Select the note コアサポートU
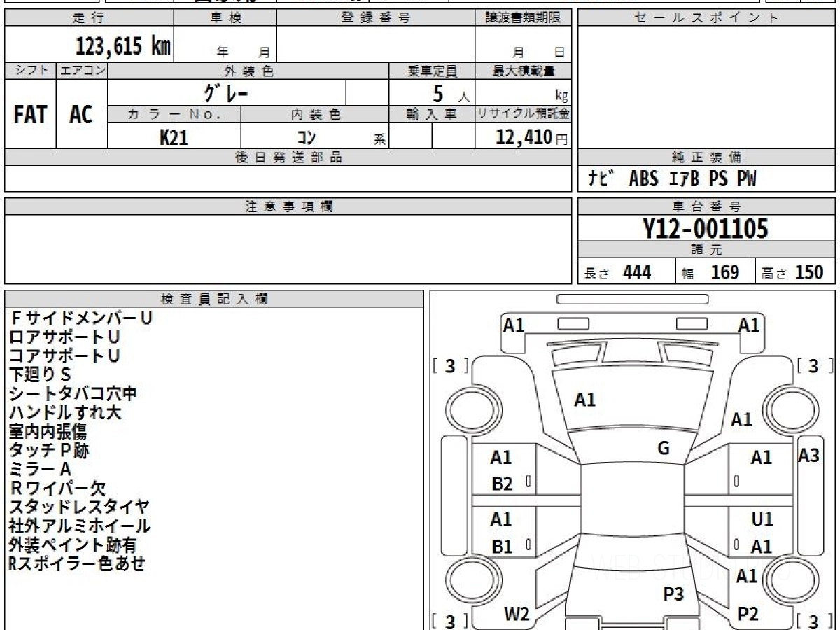The width and height of the screenshot is (840, 630). click(x=64, y=356)
